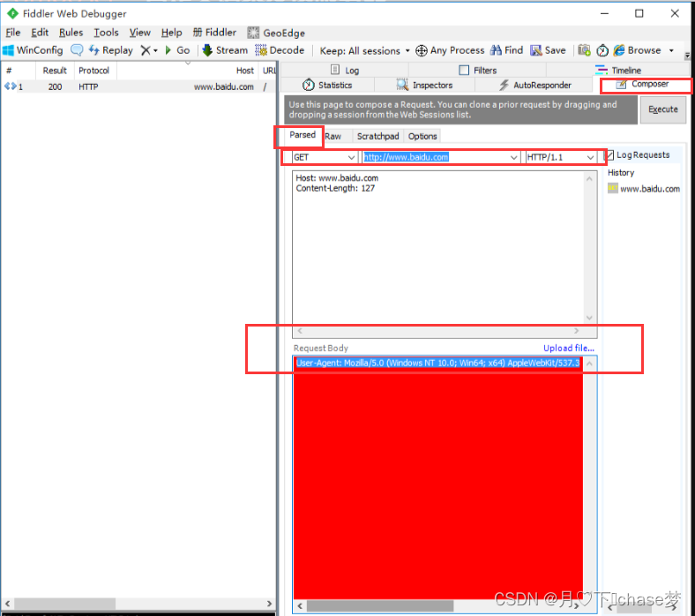The width and height of the screenshot is (695, 616).
Task: Open the Help menu
Action: click(171, 33)
